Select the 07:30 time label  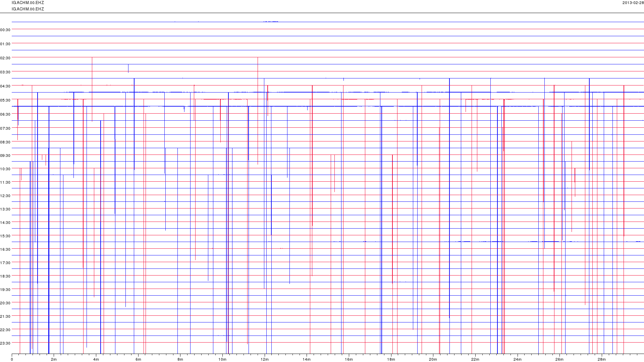pos(5,128)
